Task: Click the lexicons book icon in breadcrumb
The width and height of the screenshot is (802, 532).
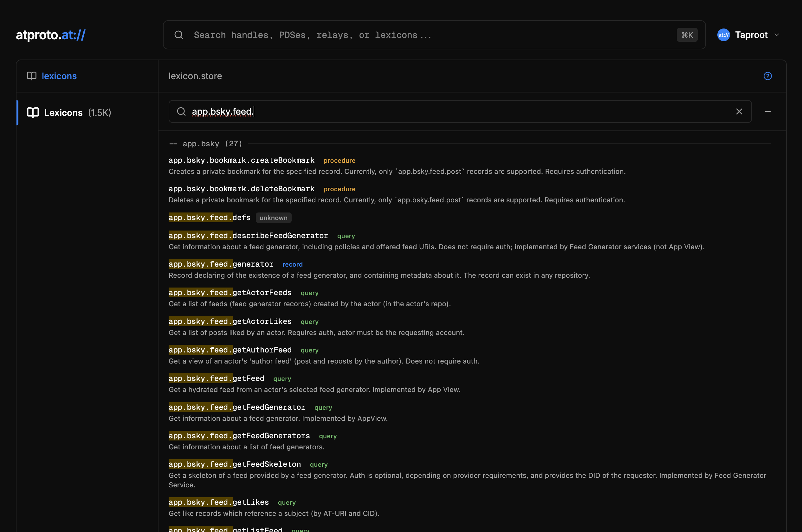Action: (32, 76)
